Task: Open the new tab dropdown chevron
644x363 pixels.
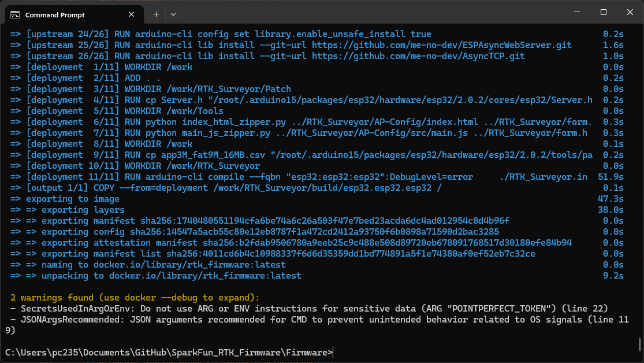Action: pyautogui.click(x=173, y=14)
